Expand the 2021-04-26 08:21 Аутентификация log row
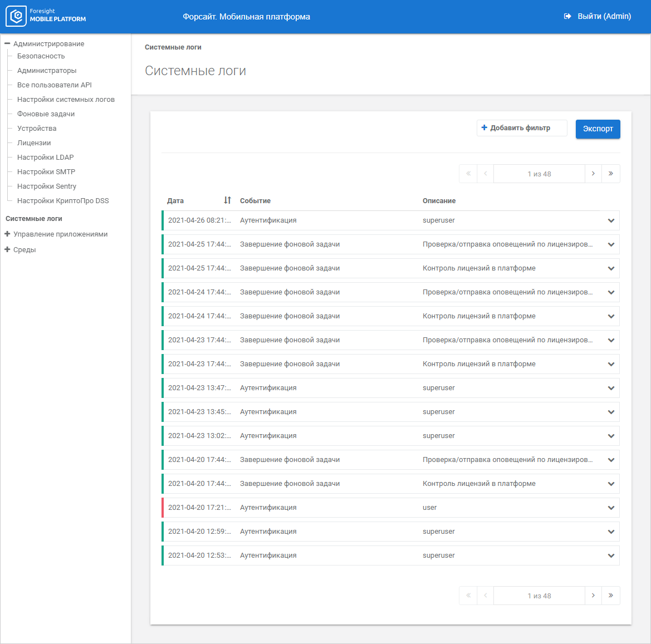Screen dimensions: 651x644 [611, 221]
